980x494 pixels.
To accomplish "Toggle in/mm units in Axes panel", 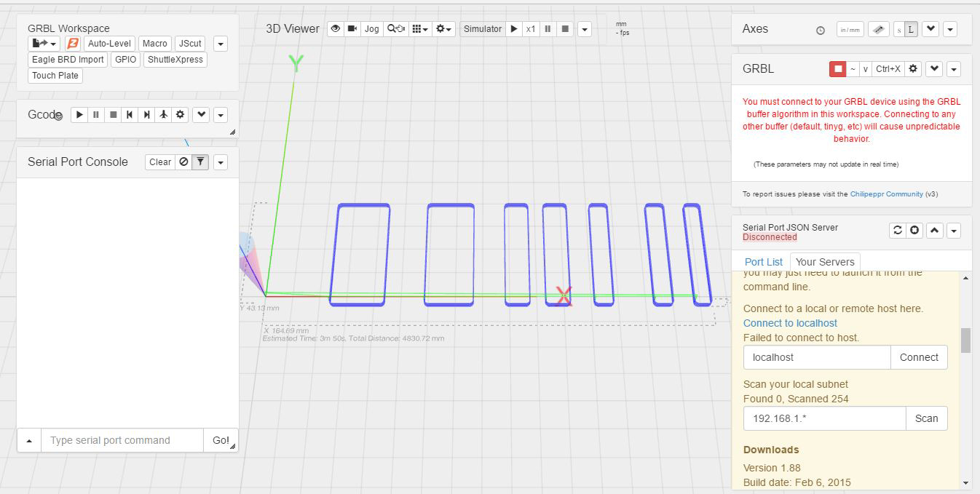I will click(x=850, y=30).
